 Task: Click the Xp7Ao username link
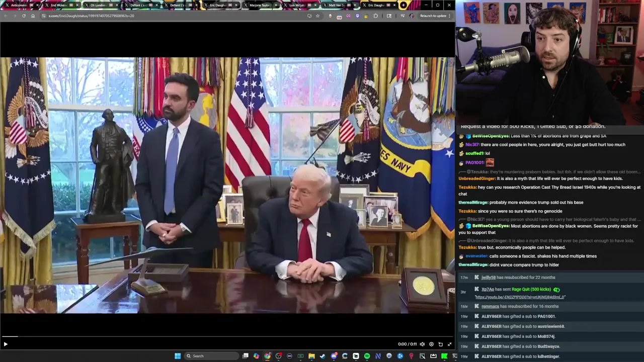coord(488,289)
